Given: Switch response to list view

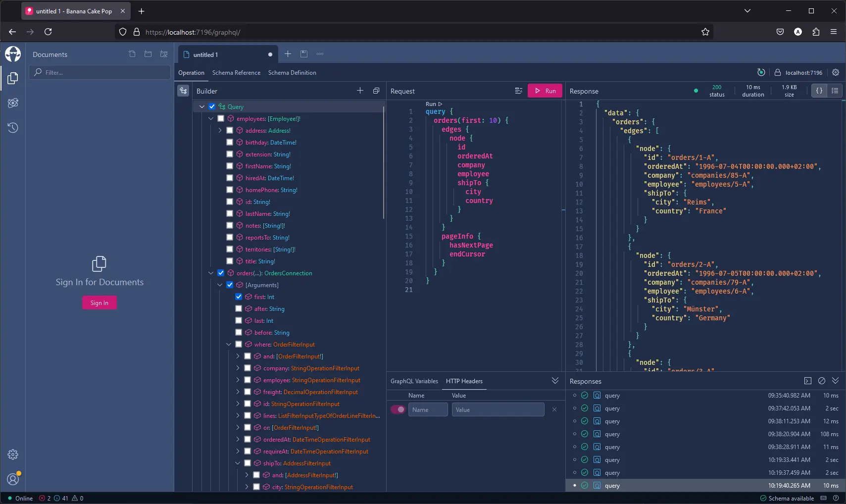Looking at the screenshot, I should pyautogui.click(x=835, y=91).
